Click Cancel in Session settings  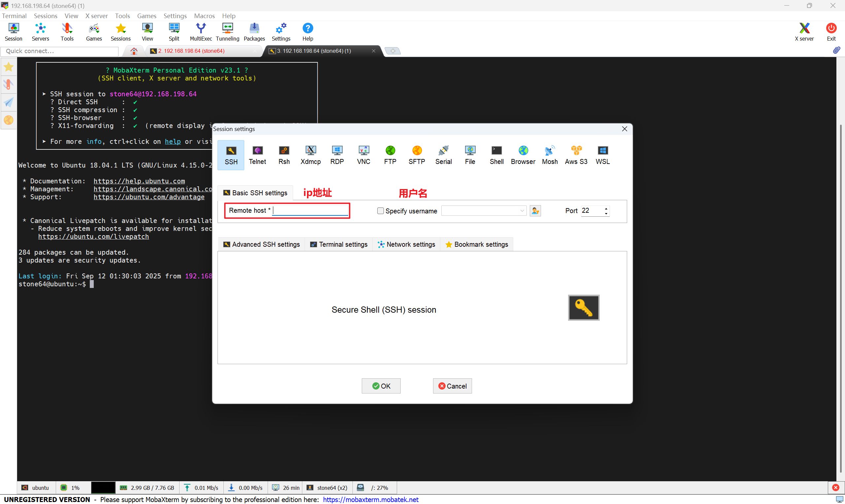pyautogui.click(x=452, y=386)
